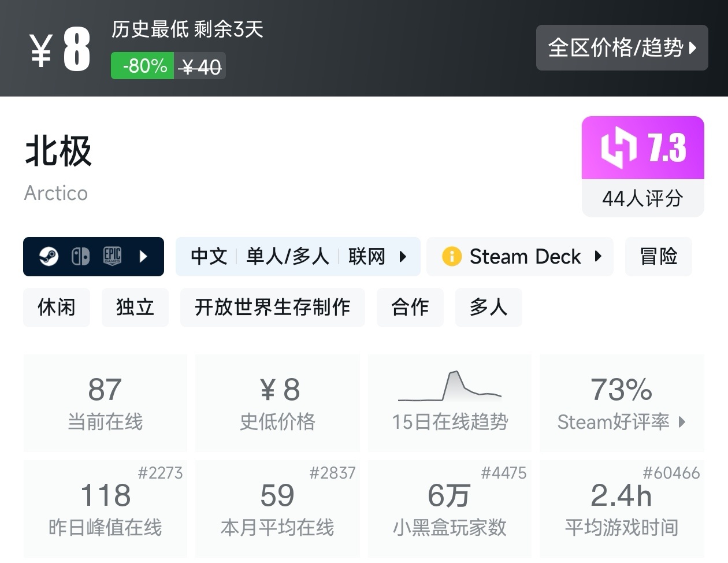Select the 冒险 genre tag
The width and height of the screenshot is (728, 563).
(x=658, y=256)
